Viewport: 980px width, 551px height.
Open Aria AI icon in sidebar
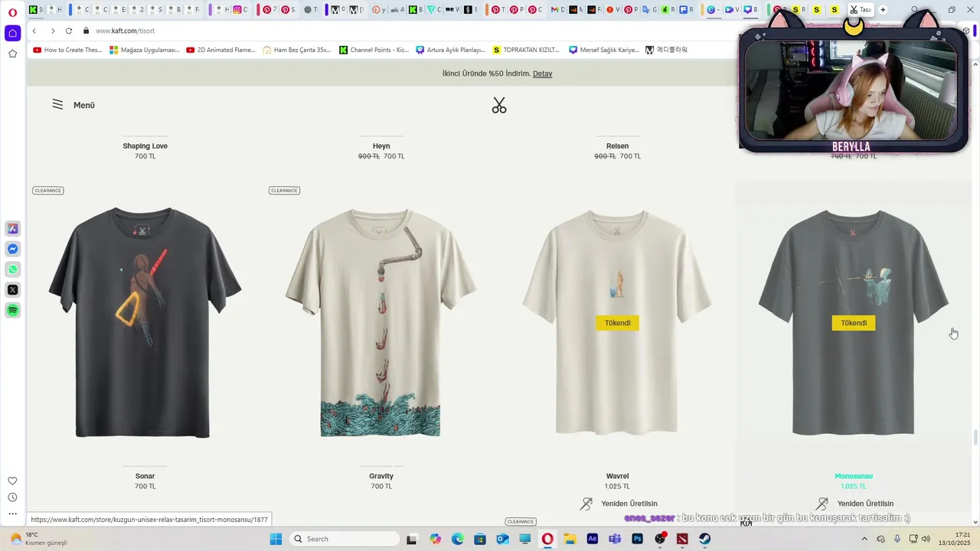click(13, 229)
